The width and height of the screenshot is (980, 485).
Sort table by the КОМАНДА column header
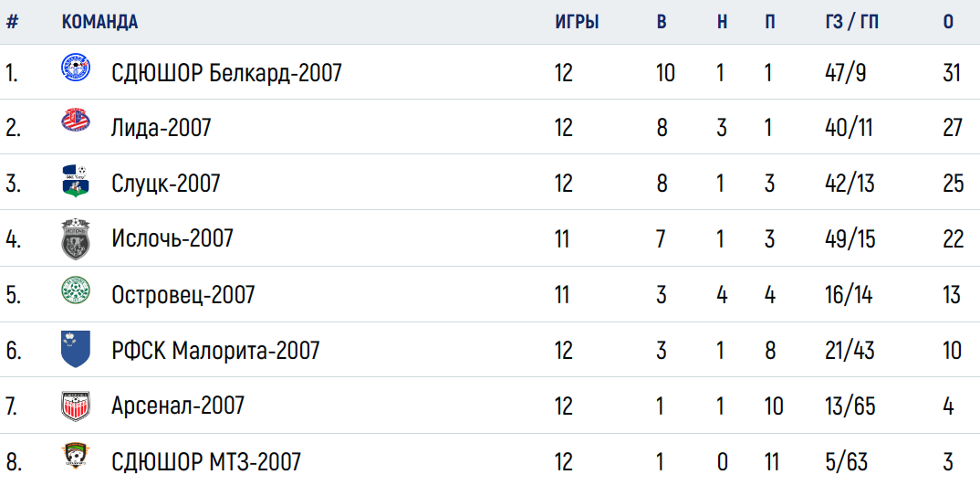pos(100,22)
